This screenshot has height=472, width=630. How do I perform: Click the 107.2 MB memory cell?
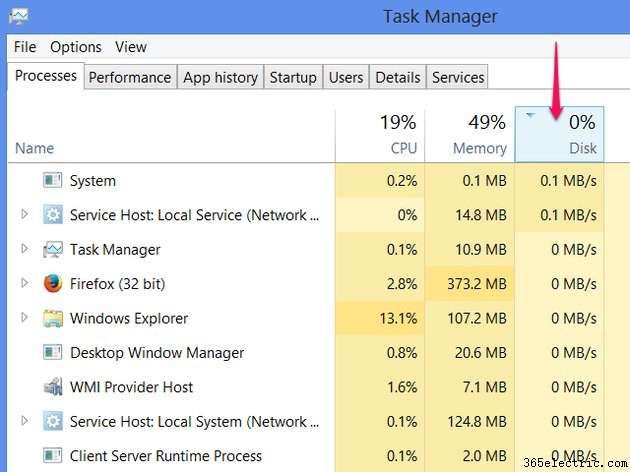[470, 318]
